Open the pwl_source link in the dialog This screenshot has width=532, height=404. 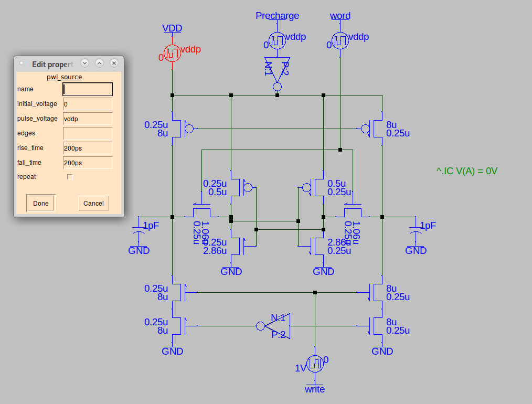64,77
